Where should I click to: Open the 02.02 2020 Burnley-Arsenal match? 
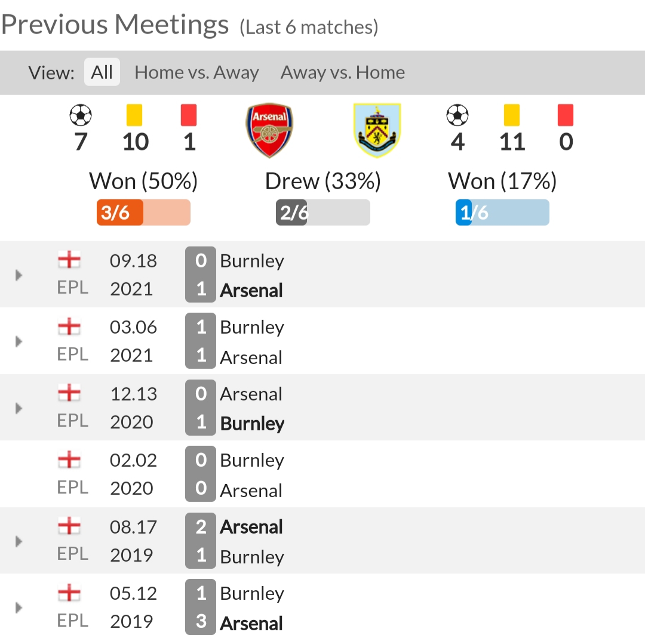(x=322, y=474)
